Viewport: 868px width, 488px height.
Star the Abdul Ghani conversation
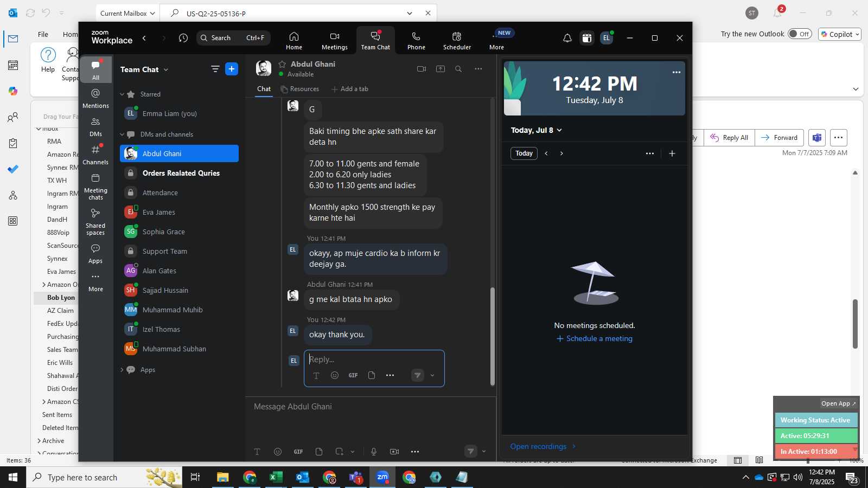(x=282, y=64)
